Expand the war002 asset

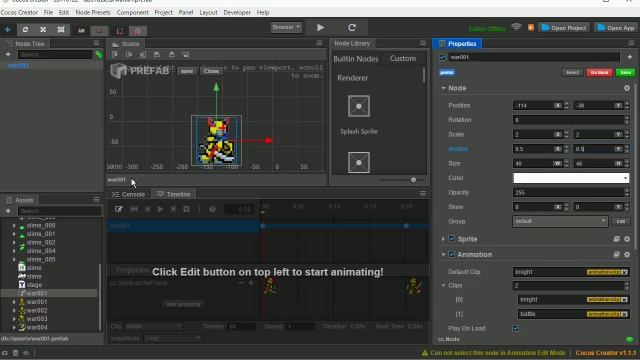14,310
